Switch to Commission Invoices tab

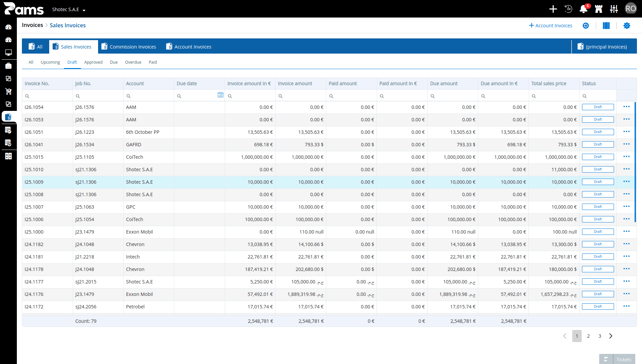tap(129, 47)
